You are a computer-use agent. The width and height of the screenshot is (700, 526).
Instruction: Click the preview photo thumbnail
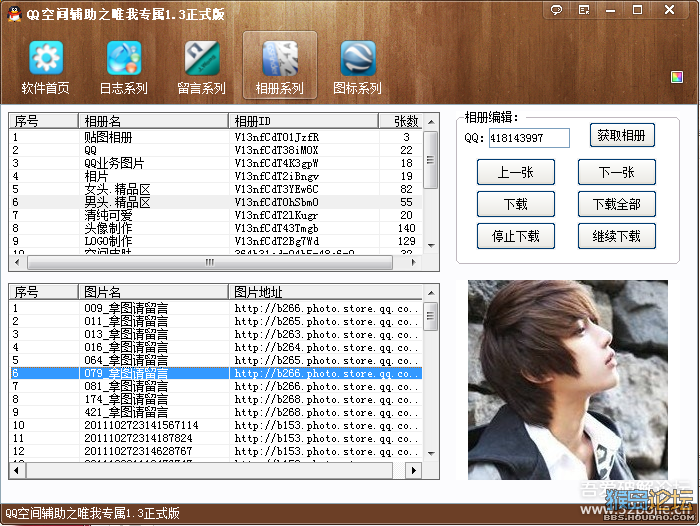[x=568, y=380]
